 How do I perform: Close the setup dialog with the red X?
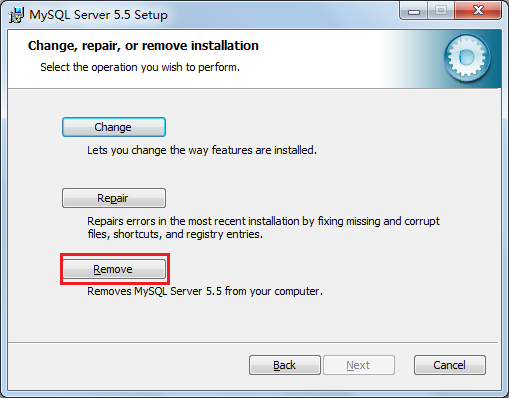coord(478,11)
